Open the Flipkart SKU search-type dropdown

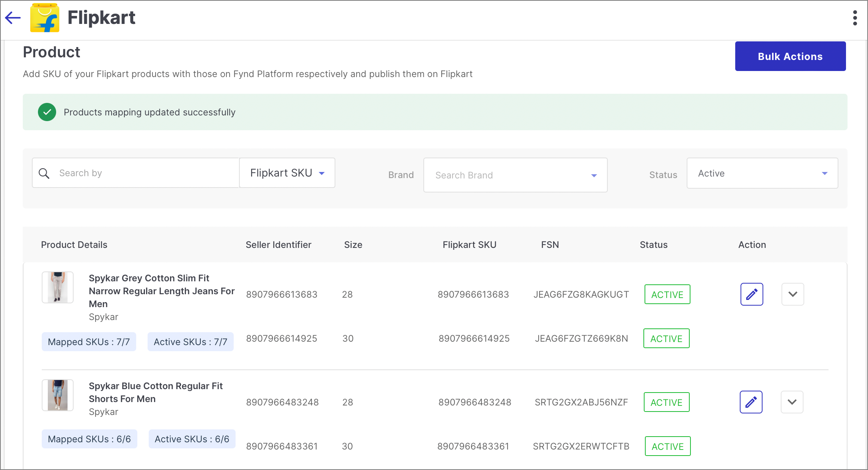pyautogui.click(x=287, y=173)
